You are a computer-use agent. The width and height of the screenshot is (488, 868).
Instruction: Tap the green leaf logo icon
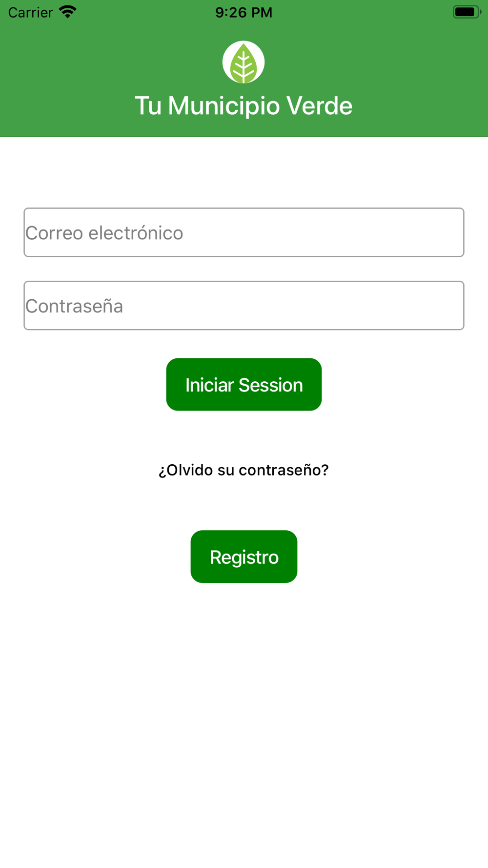click(244, 62)
